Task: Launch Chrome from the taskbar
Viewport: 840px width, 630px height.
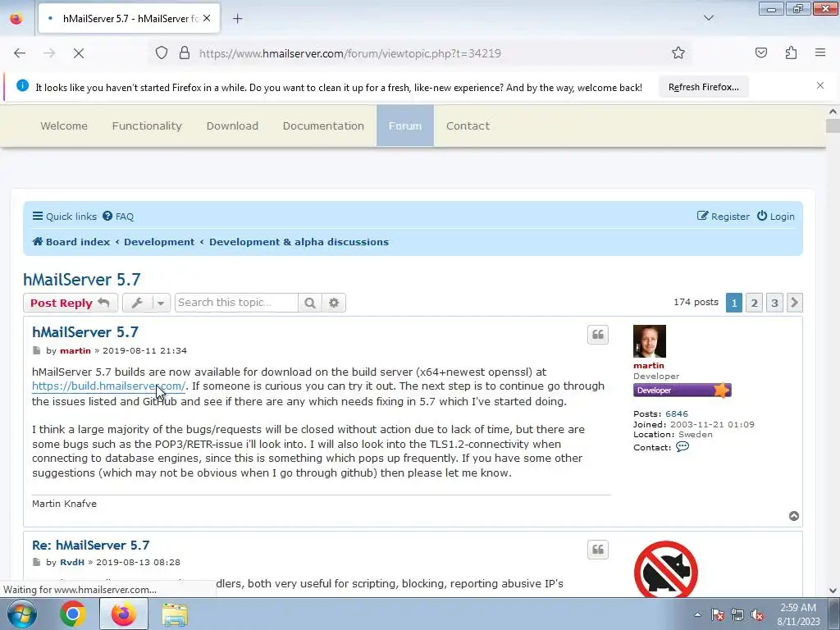Action: (x=73, y=614)
